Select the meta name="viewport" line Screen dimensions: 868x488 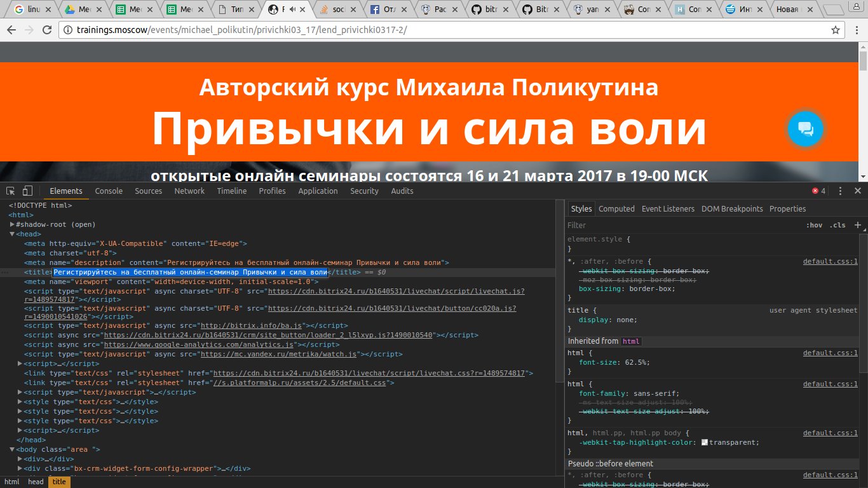click(x=171, y=281)
